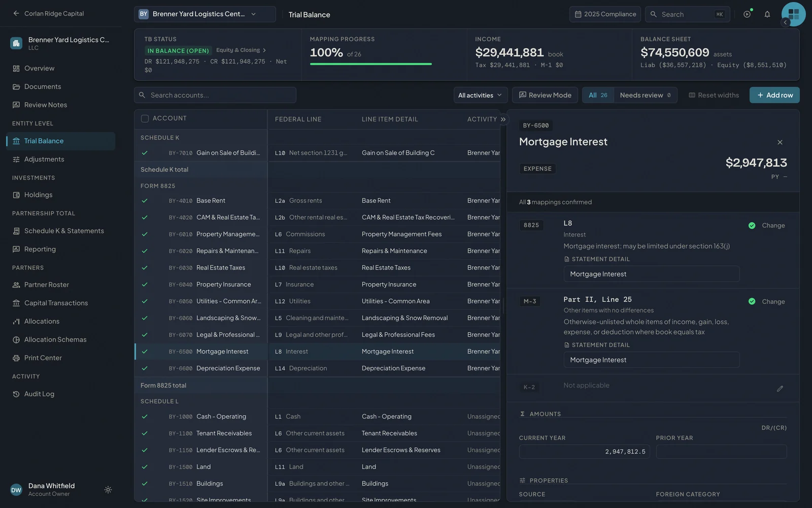Viewport: 812px width, 508px height.
Task: Expand Equity & Closing chevron link
Action: coord(241,50)
